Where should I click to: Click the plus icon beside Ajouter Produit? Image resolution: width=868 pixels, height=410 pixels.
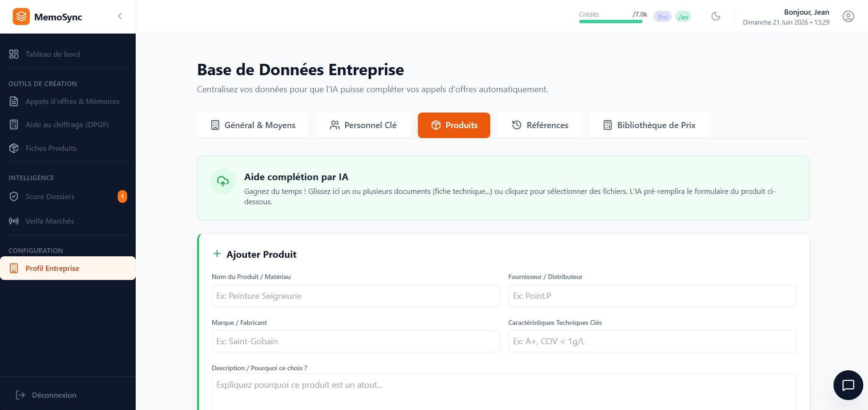(x=217, y=254)
